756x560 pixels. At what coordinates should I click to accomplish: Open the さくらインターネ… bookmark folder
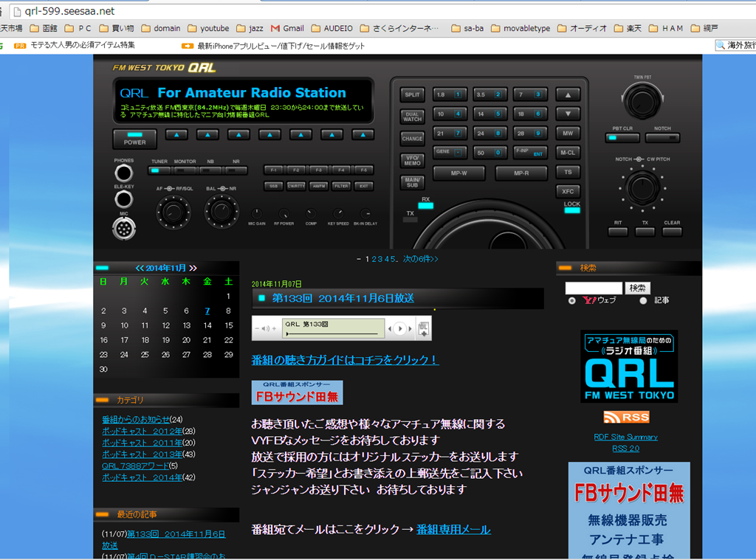(399, 29)
